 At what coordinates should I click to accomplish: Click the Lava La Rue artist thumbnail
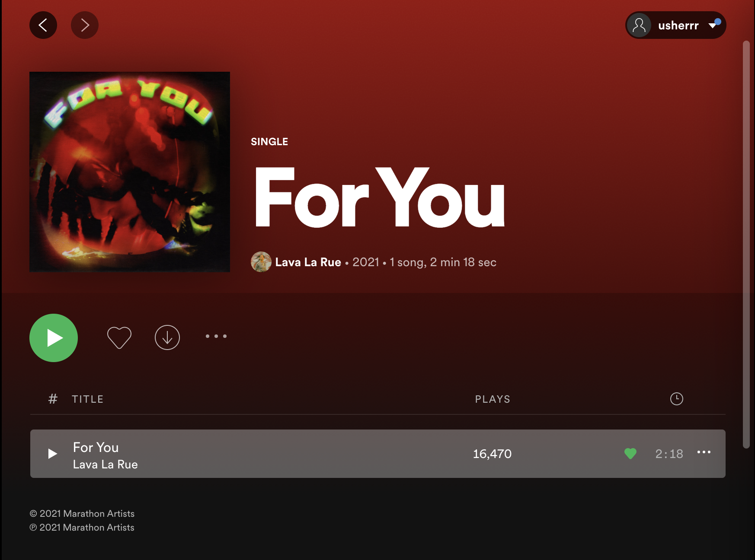[261, 262]
